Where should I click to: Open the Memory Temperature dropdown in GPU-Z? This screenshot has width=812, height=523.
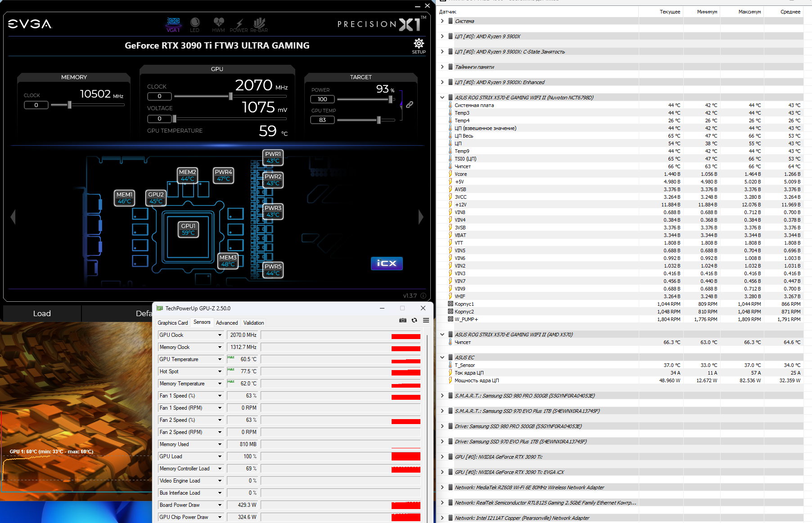point(220,384)
